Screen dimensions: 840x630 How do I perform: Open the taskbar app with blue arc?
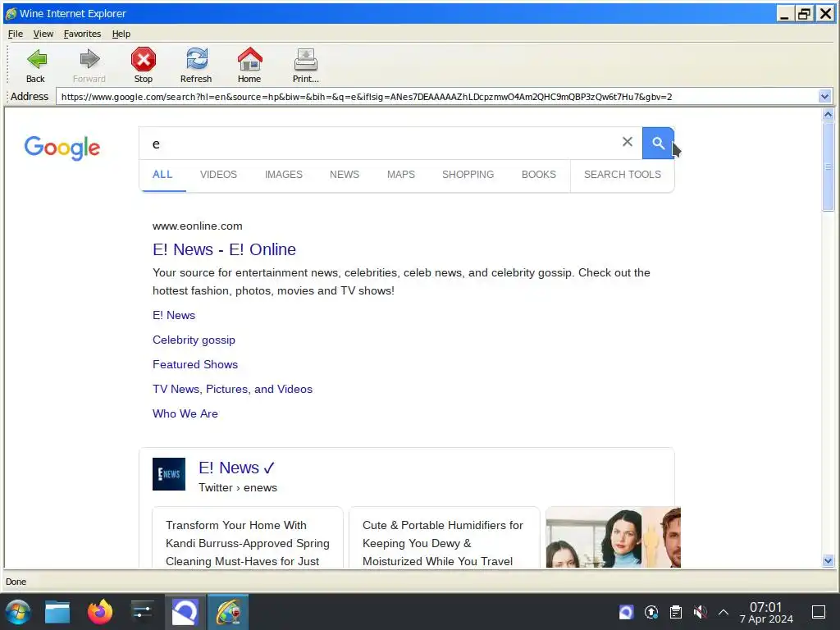185,612
